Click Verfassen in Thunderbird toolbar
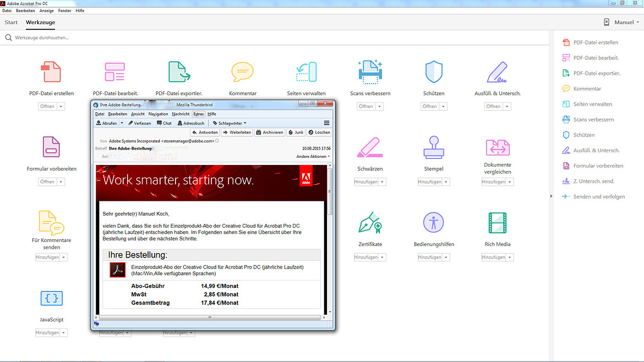The image size is (644, 362). pyautogui.click(x=140, y=123)
